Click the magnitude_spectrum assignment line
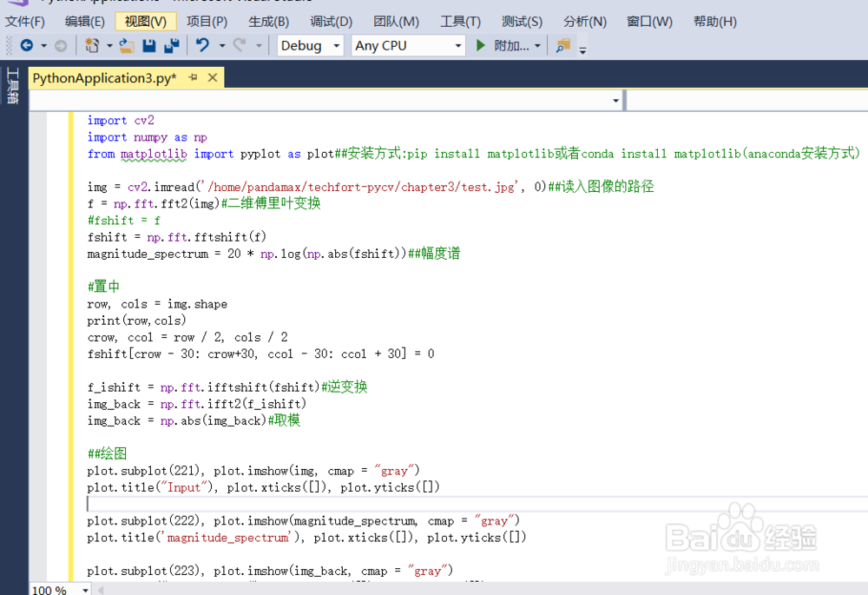 273,254
